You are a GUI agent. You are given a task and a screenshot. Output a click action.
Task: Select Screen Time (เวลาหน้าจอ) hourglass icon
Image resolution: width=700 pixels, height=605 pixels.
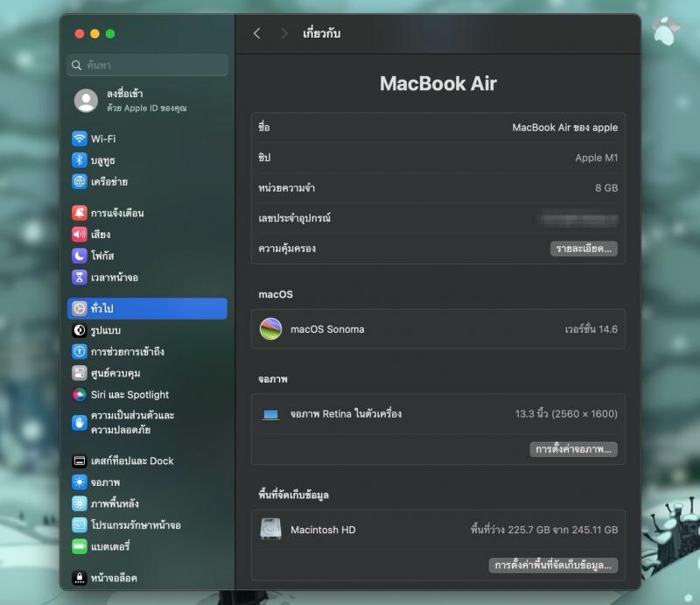pyautogui.click(x=80, y=278)
